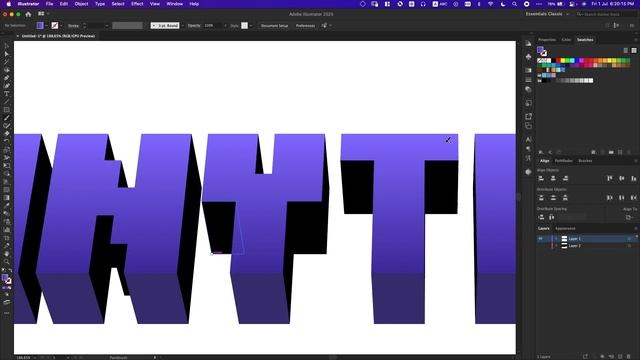The height and width of the screenshot is (360, 640).
Task: Select the Zoom tool magnifier
Action: pos(7,262)
